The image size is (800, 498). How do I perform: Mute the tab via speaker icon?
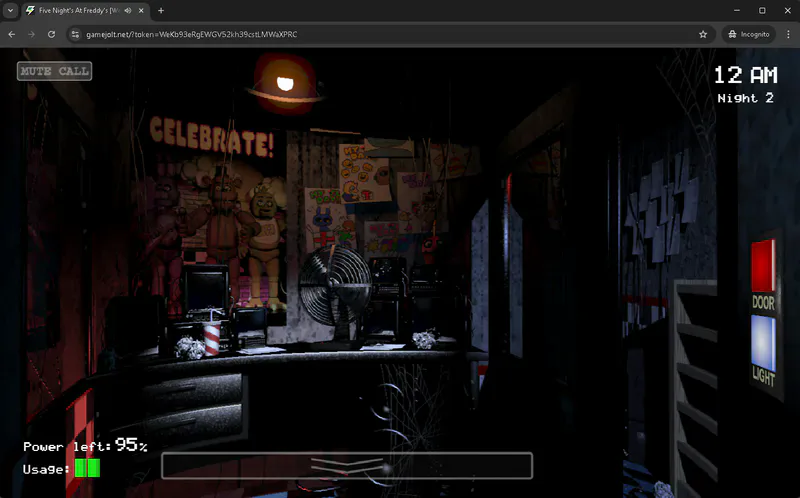(x=128, y=10)
